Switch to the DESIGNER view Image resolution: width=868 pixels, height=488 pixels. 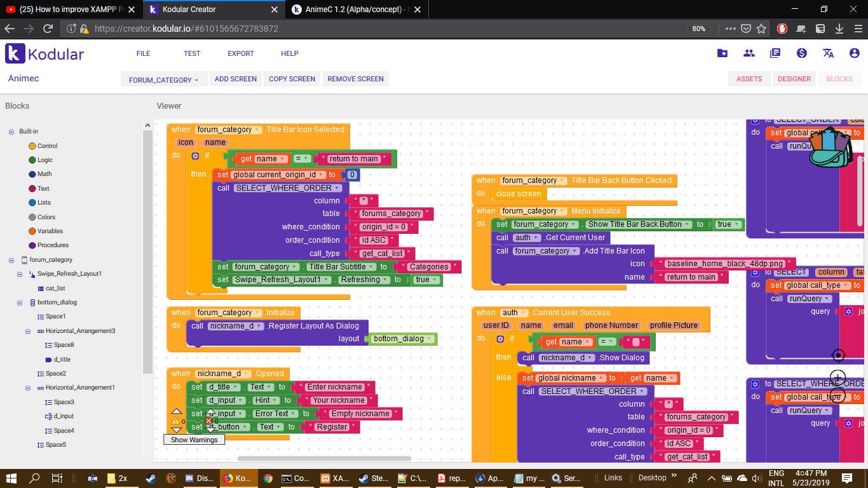click(x=794, y=79)
